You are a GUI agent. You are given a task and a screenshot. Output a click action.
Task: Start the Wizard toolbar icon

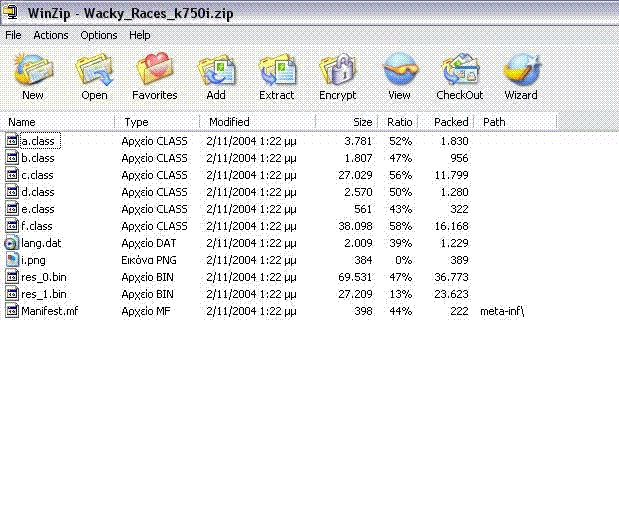[x=521, y=70]
